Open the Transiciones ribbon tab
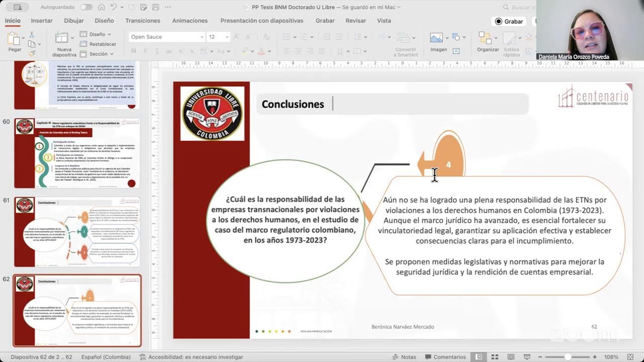 143,21
